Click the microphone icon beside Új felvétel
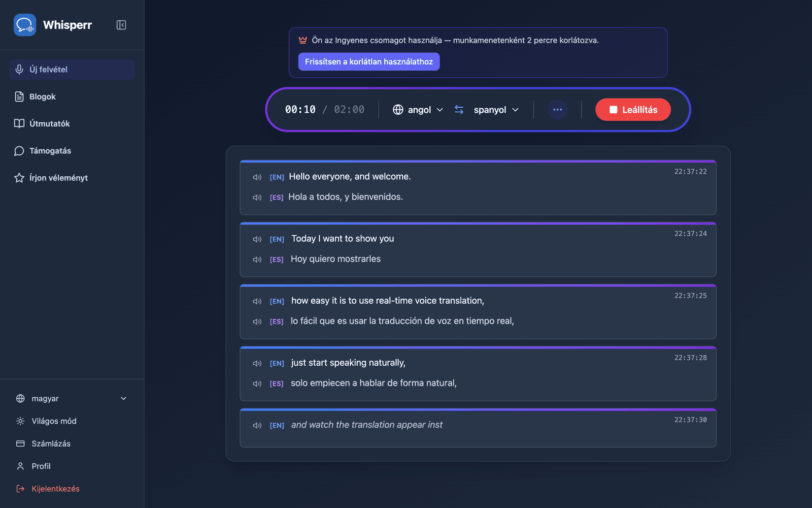The width and height of the screenshot is (812, 508). click(19, 70)
